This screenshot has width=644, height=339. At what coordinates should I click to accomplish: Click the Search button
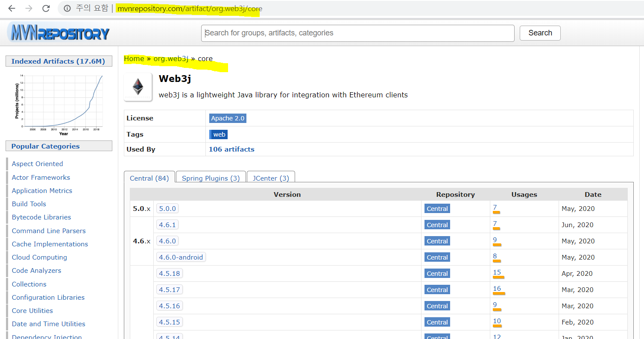point(540,33)
